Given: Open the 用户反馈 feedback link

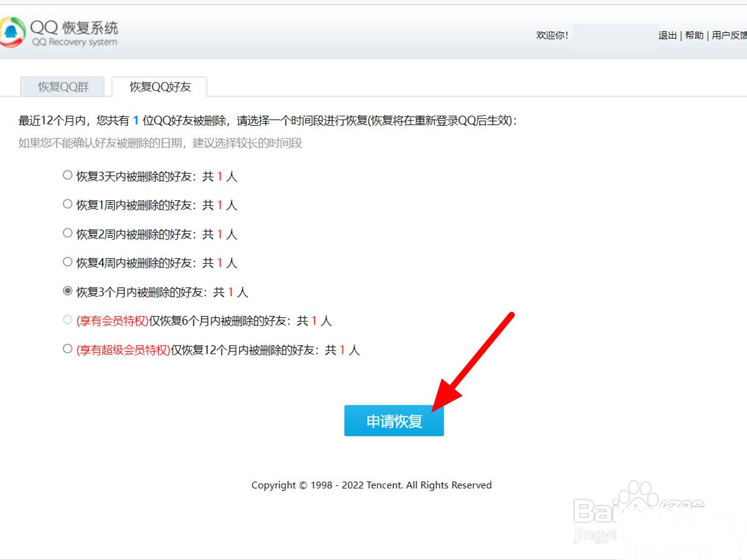Looking at the screenshot, I should pos(729,35).
